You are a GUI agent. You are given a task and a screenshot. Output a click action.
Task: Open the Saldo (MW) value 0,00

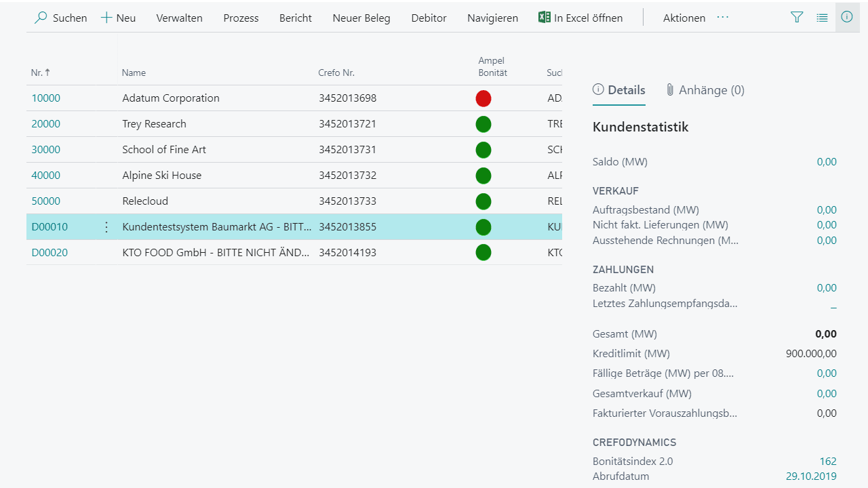(x=827, y=162)
